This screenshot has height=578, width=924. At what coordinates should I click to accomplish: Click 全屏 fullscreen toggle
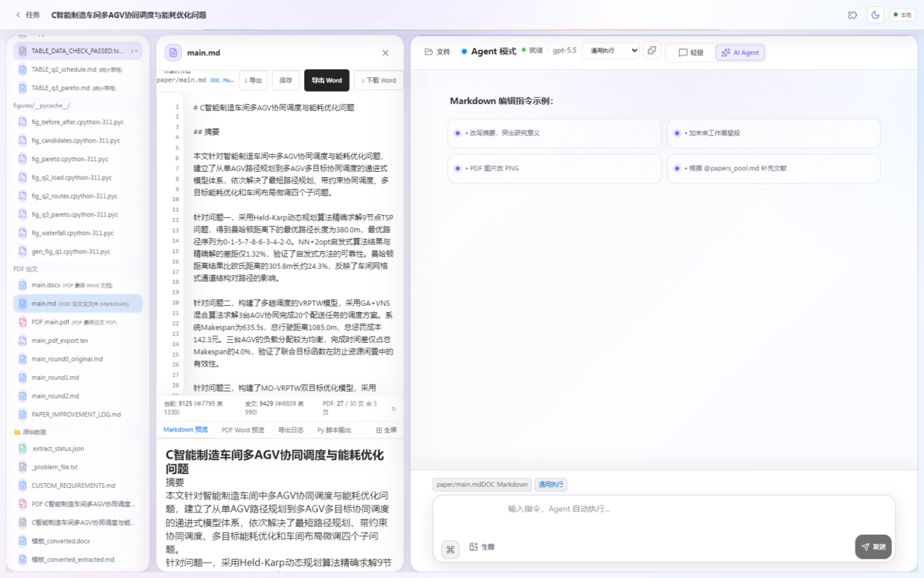pyautogui.click(x=387, y=429)
